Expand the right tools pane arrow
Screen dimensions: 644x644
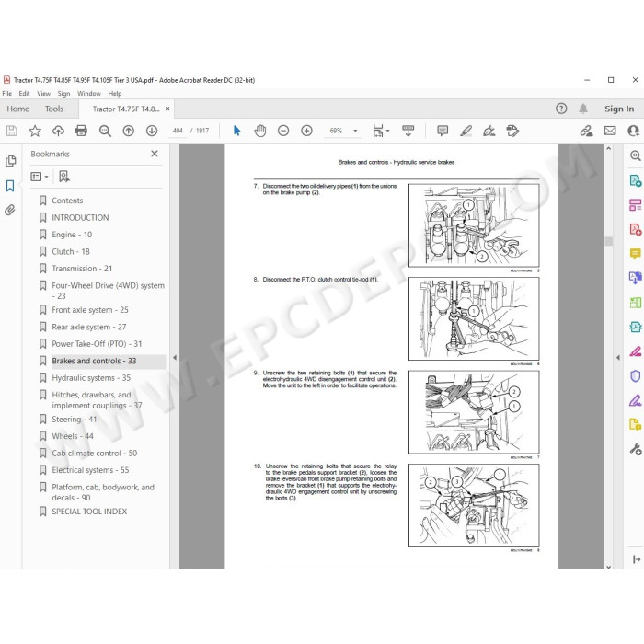click(x=618, y=358)
